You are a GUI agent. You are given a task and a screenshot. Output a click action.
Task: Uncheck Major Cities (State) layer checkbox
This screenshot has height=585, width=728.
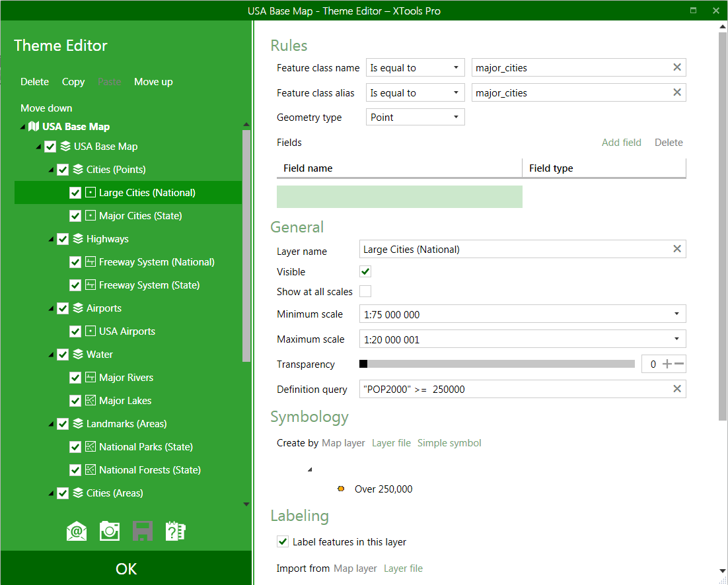click(75, 216)
